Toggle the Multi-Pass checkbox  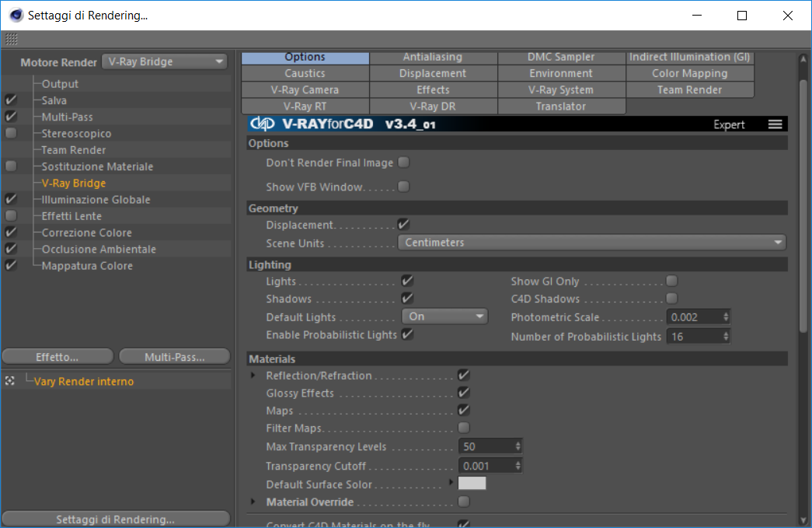coord(11,117)
